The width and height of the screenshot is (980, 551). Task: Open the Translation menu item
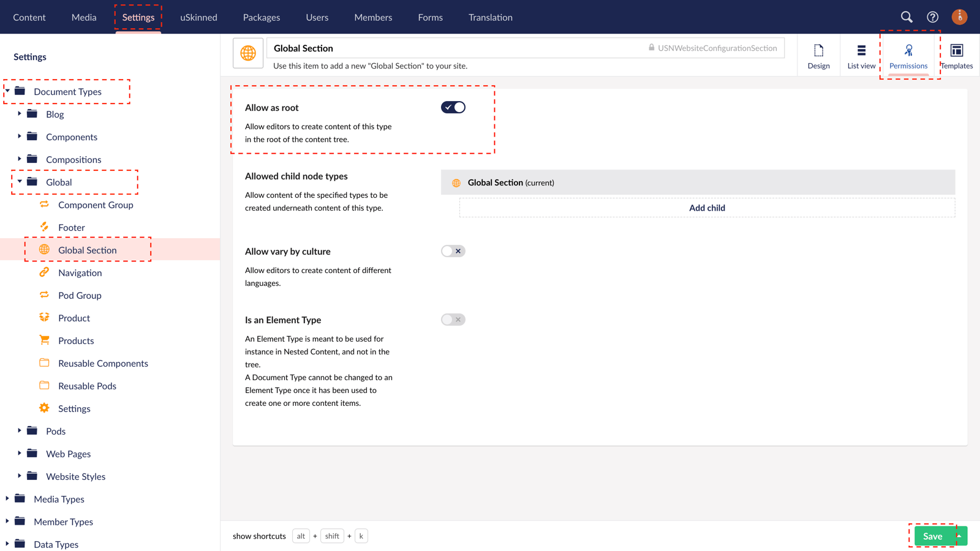(x=490, y=17)
